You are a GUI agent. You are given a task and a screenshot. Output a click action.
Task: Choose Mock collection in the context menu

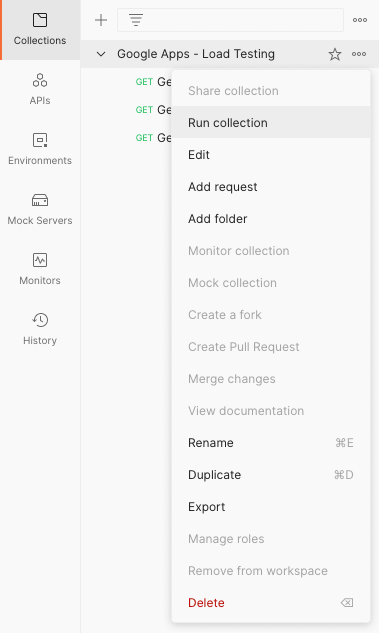271,283
